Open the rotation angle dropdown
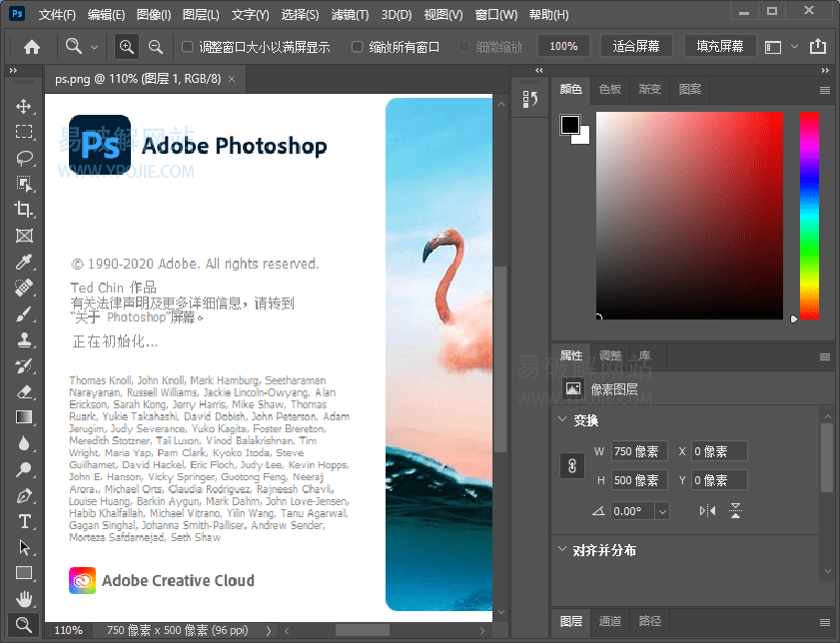This screenshot has height=643, width=840. [662, 511]
